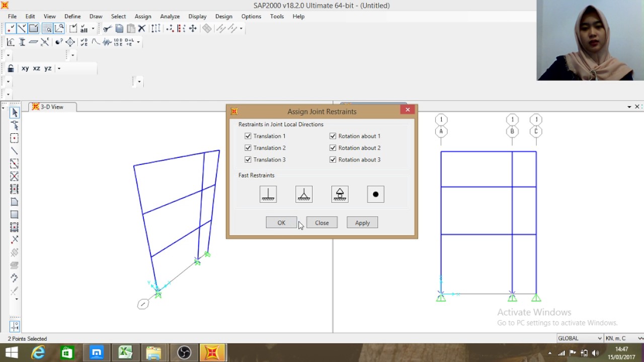The width and height of the screenshot is (644, 362).
Task: Select the fixed support fast restraint icon
Action: tap(268, 195)
